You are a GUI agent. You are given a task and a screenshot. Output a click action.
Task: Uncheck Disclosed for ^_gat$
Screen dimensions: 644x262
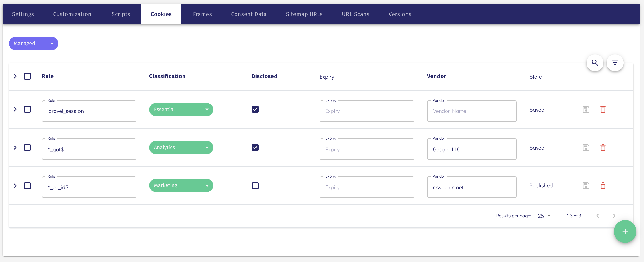coord(255,148)
